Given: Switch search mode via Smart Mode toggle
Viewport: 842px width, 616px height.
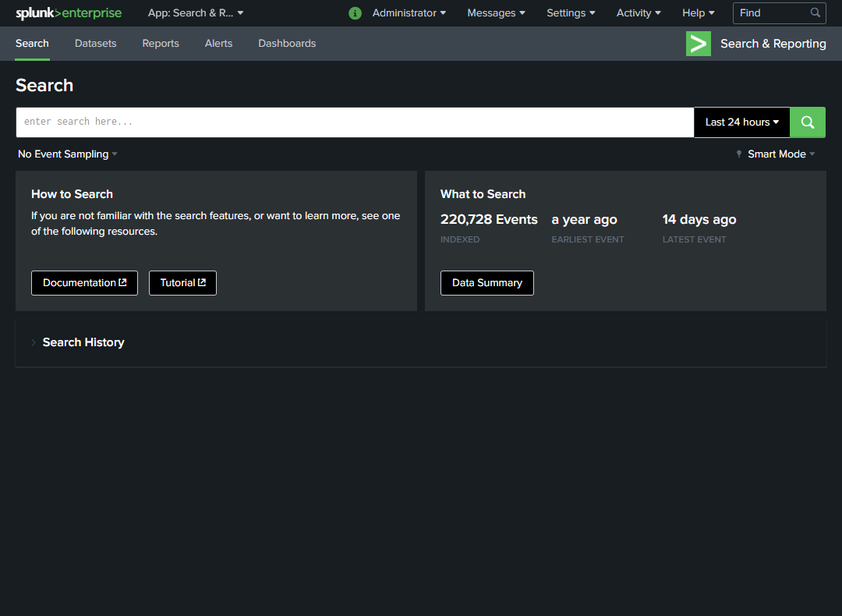Looking at the screenshot, I should (x=776, y=154).
